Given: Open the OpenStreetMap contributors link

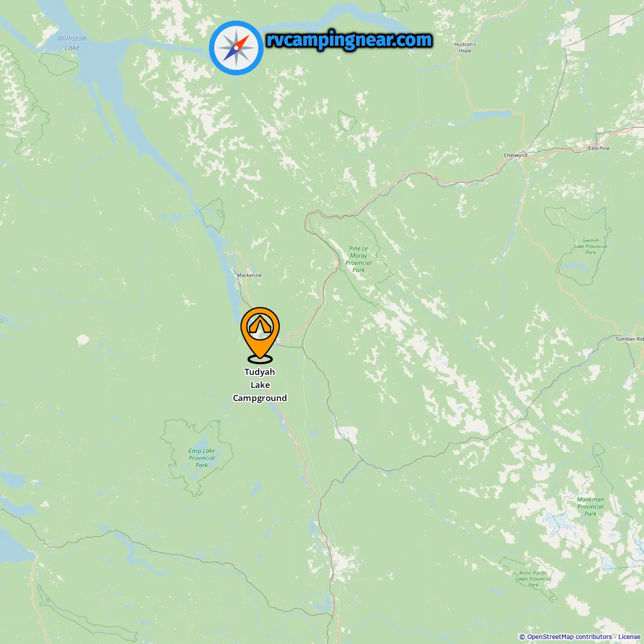Looking at the screenshot, I should pyautogui.click(x=569, y=636).
